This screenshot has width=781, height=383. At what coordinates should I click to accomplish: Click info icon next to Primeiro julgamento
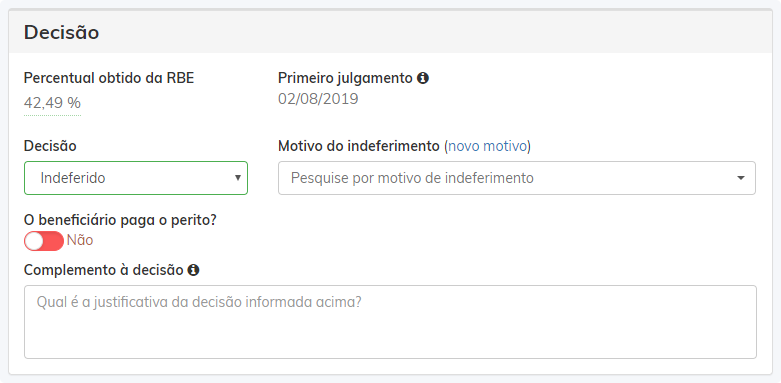[423, 78]
